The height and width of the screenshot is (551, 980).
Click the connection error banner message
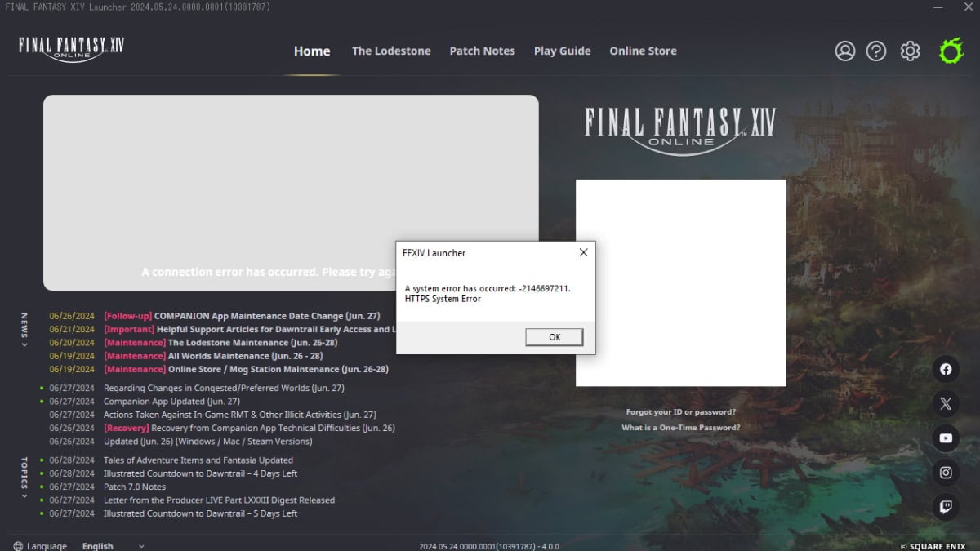[x=269, y=272]
